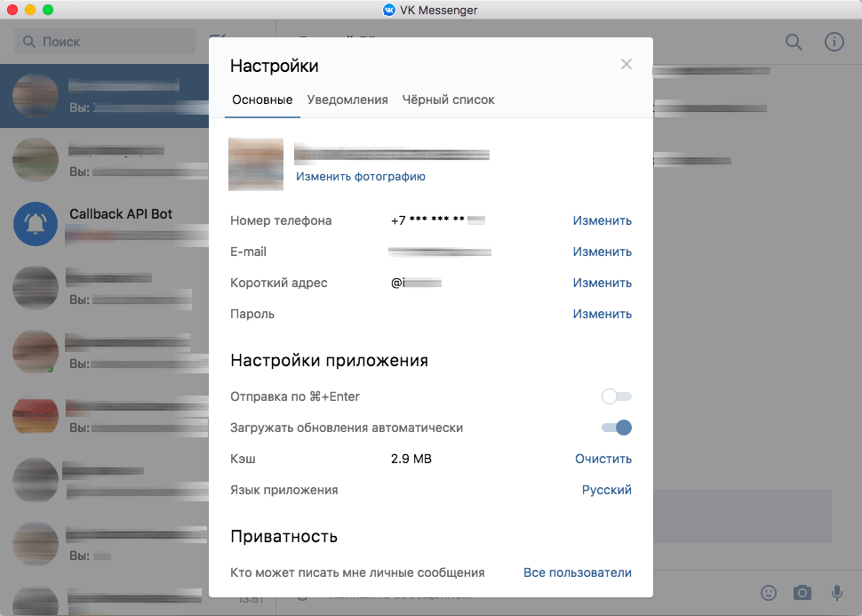Click Кто может писать мне личные сообщения label
The image size is (862, 616).
(x=357, y=572)
